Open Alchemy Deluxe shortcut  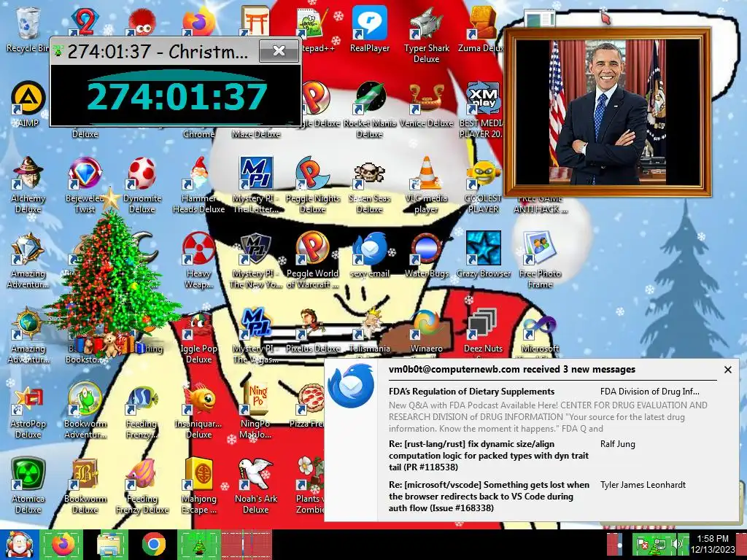tap(28, 184)
